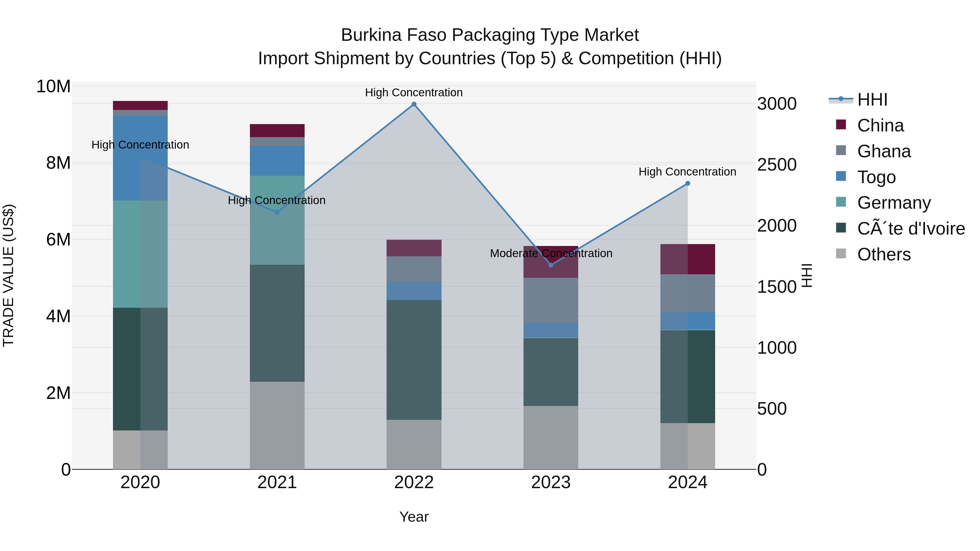
Task: Toggle the China legend entry
Action: tap(870, 125)
